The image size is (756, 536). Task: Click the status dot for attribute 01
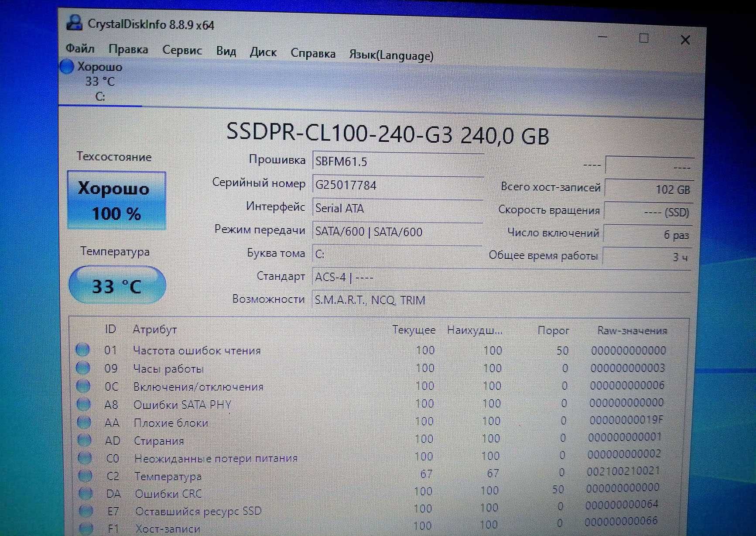coord(82,350)
